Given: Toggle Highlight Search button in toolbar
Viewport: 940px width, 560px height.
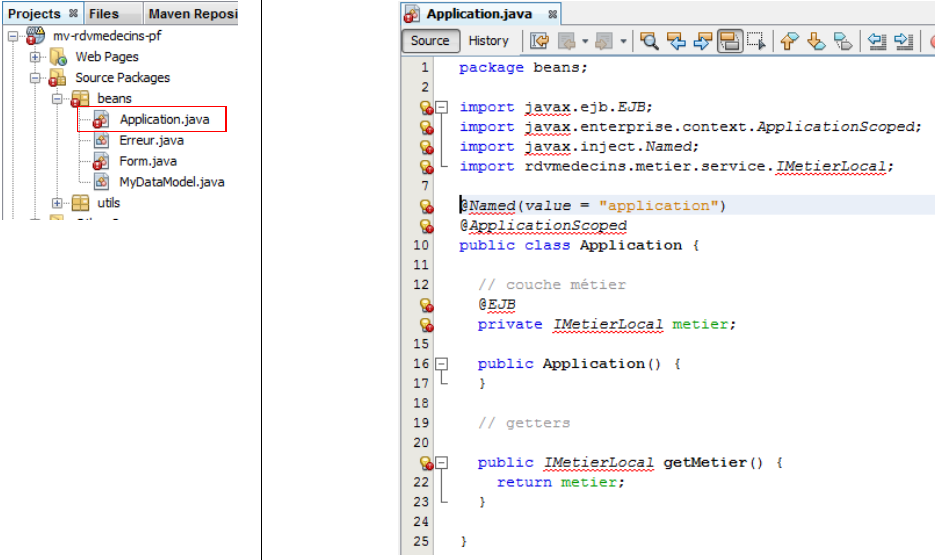Looking at the screenshot, I should point(729,41).
